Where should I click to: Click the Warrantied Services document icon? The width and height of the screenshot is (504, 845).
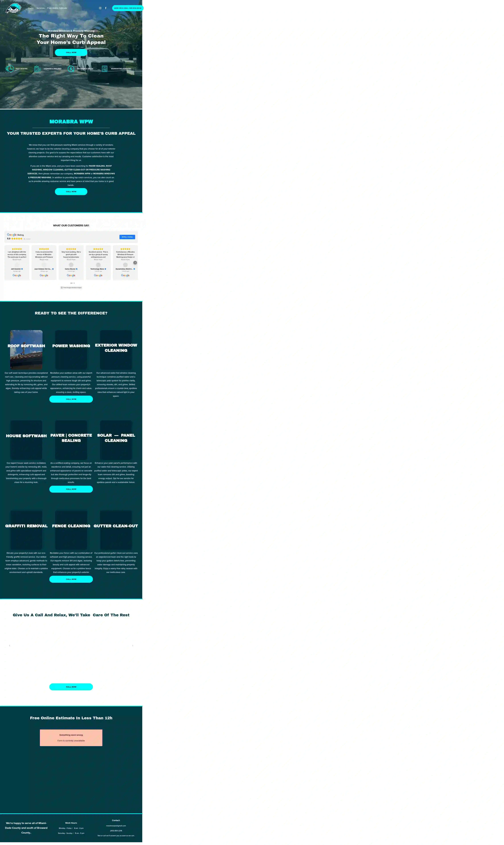point(105,69)
